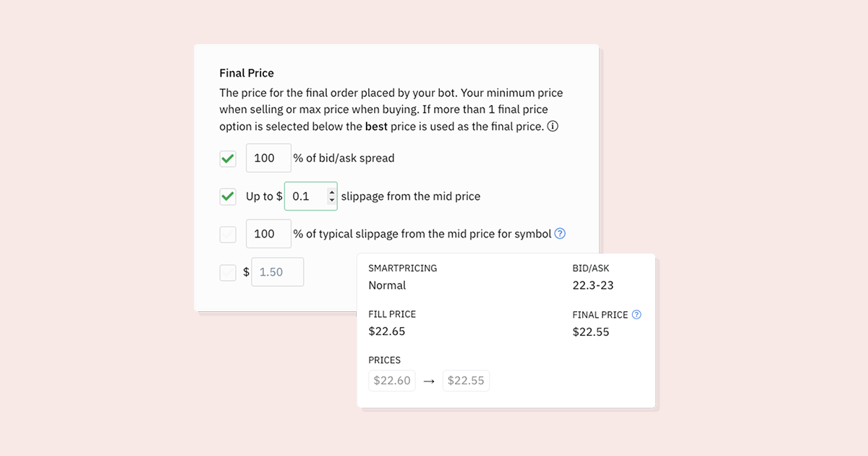Focus the 0.1 dollar slippage input
This screenshot has height=456, width=868.
pos(305,196)
